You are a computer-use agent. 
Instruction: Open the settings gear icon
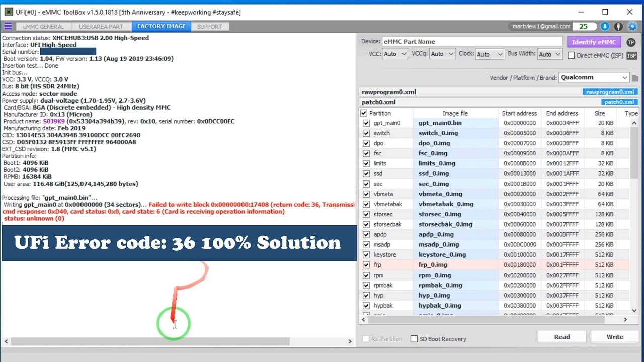coord(632,27)
